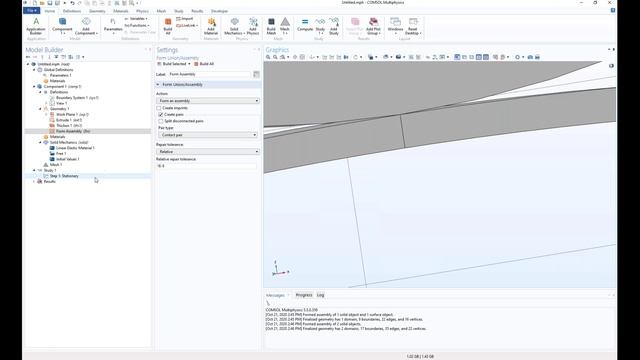Click the Component 1 ribbon icon

62,26
